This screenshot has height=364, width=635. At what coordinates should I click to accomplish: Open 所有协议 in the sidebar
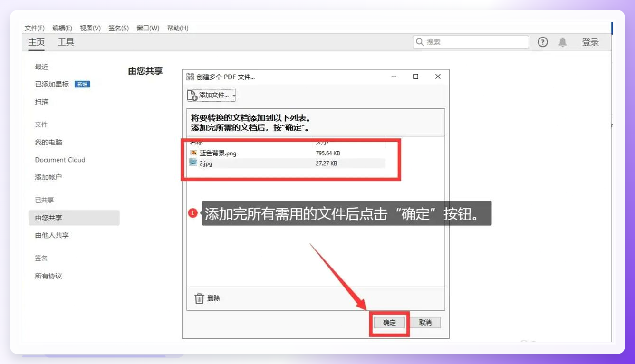tap(48, 276)
